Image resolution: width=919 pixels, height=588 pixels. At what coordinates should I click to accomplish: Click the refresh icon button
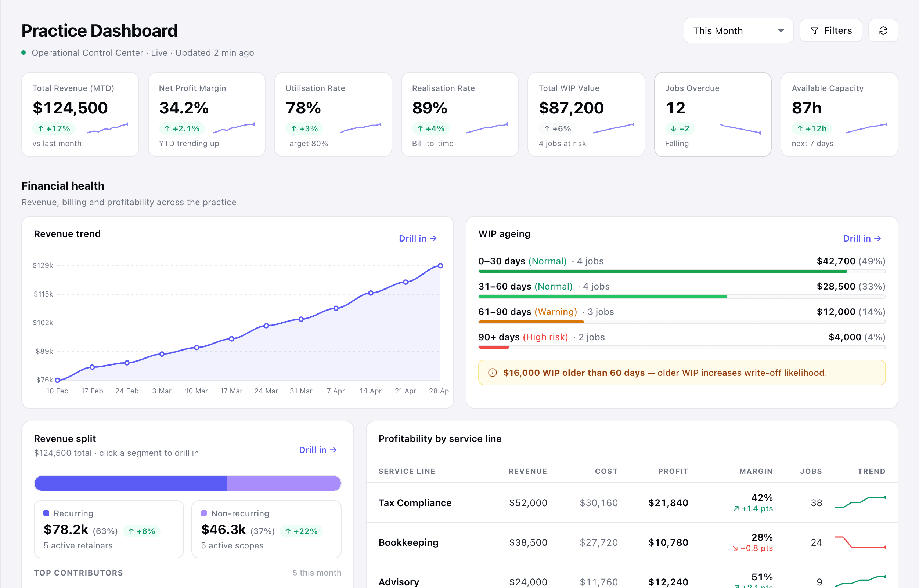point(883,30)
